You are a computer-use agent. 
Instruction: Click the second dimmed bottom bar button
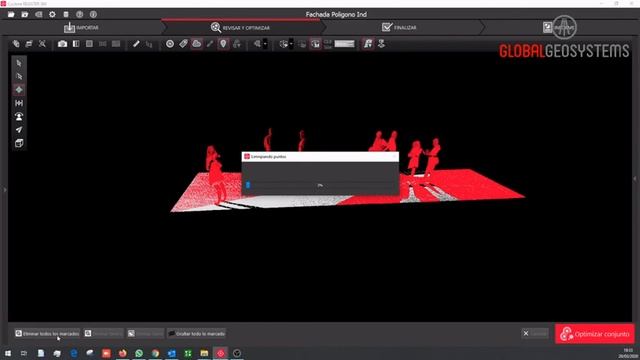(103, 333)
